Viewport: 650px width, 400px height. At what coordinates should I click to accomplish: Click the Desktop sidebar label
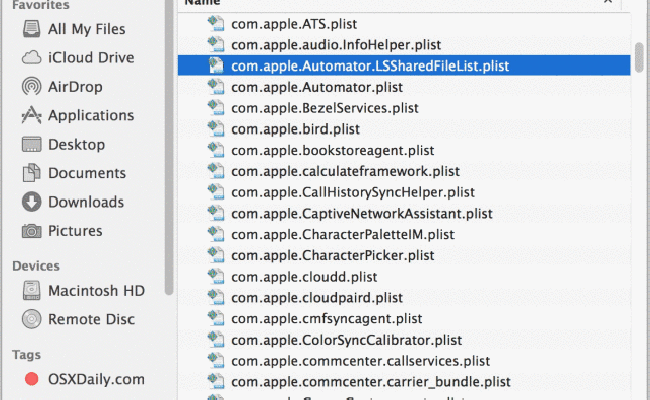(x=76, y=144)
